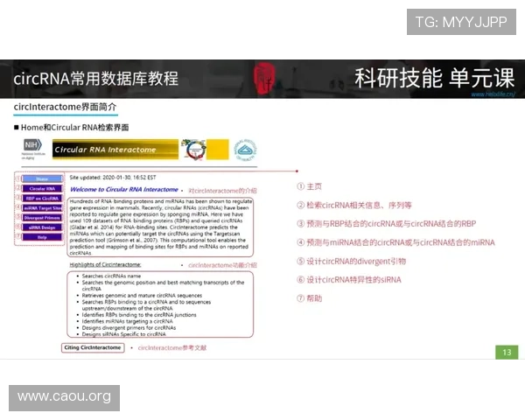
Task: Click 'Retrieves genomic and mature circRNA sequences' bullet
Action: (142, 296)
